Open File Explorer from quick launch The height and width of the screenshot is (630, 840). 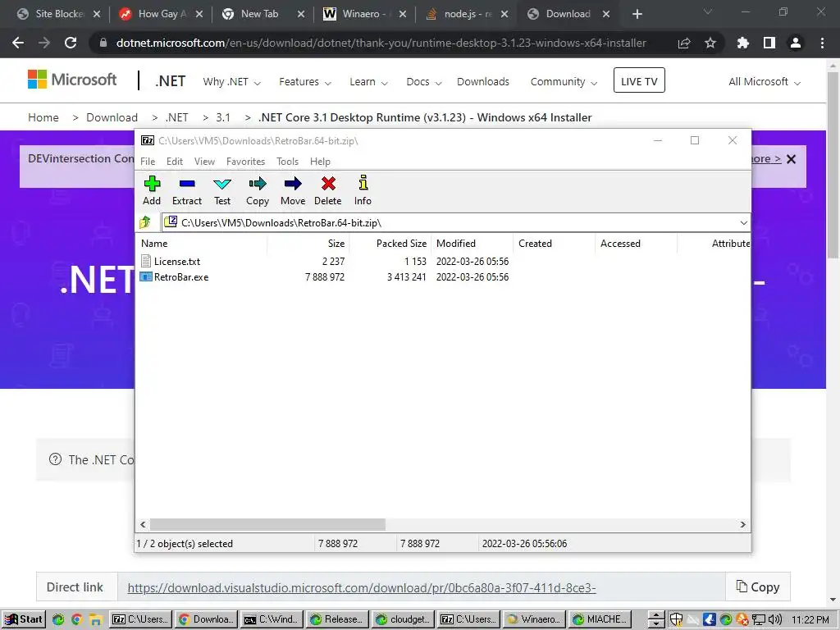tap(95, 620)
